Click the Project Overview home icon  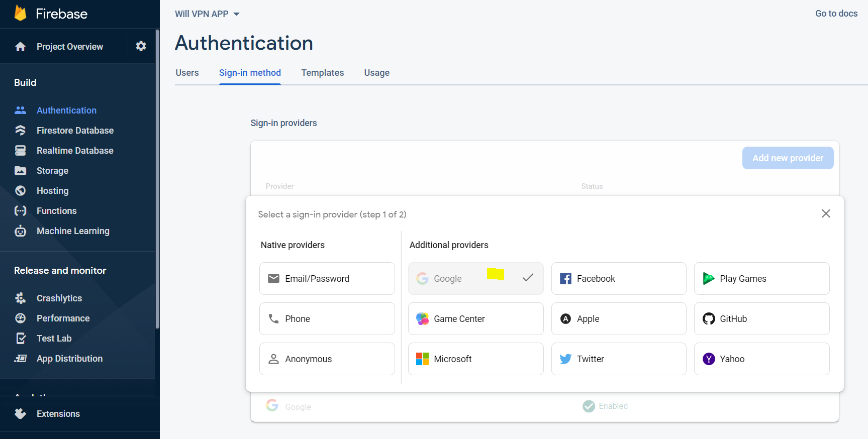20,47
